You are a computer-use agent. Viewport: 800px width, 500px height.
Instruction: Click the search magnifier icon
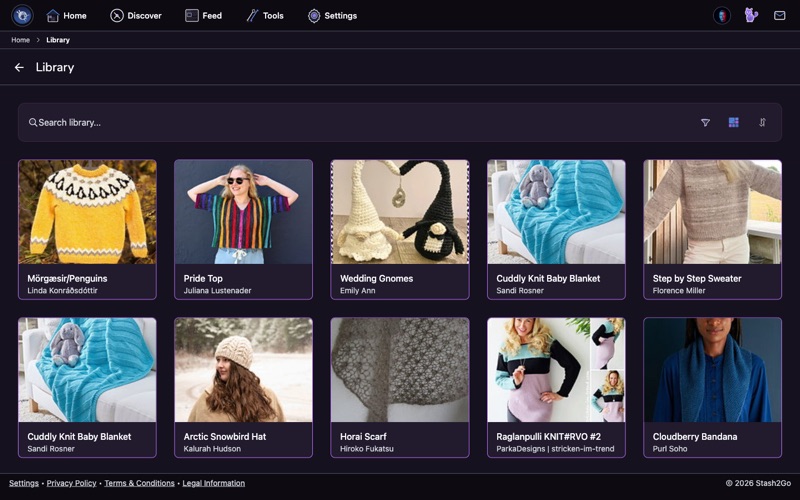pyautogui.click(x=33, y=122)
